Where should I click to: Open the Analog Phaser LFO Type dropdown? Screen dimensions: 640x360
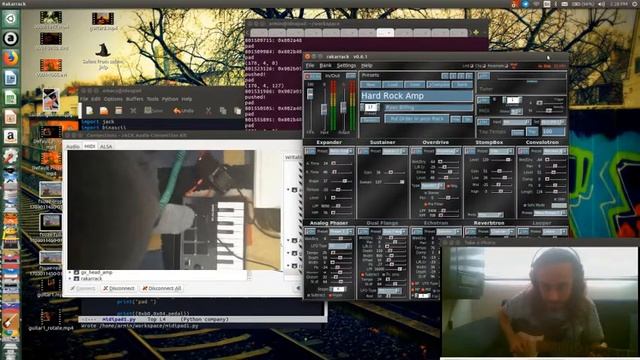click(340, 246)
